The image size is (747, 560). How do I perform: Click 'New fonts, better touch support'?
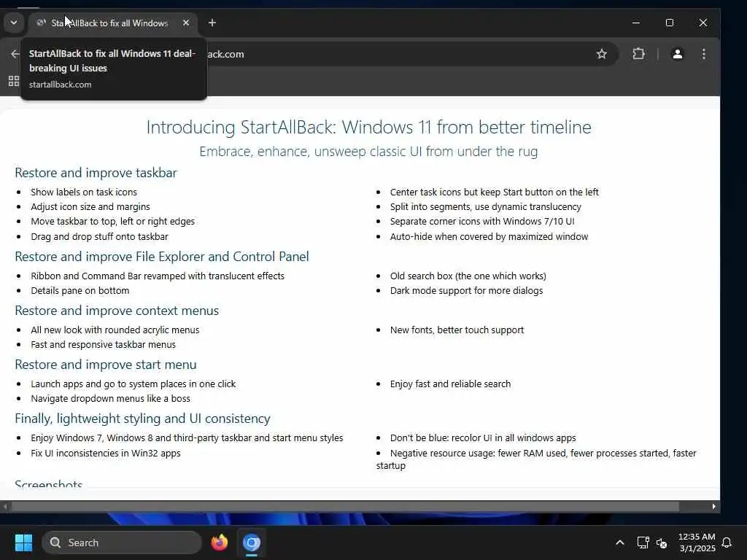[457, 330]
